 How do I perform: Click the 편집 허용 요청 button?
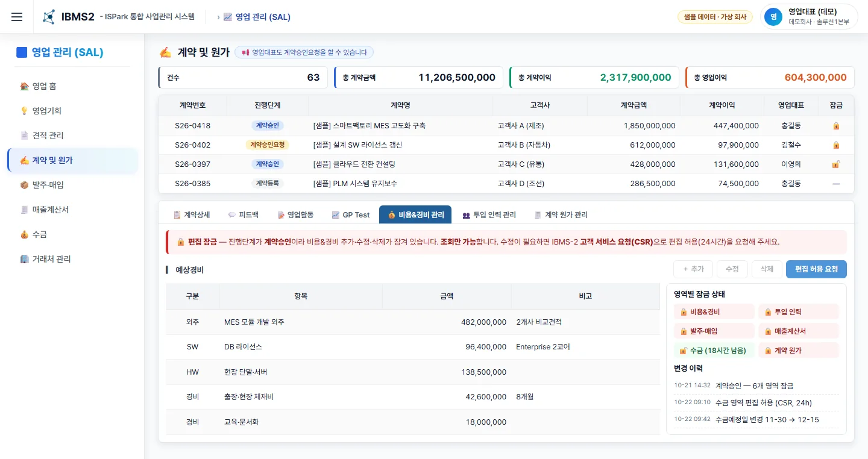(816, 269)
